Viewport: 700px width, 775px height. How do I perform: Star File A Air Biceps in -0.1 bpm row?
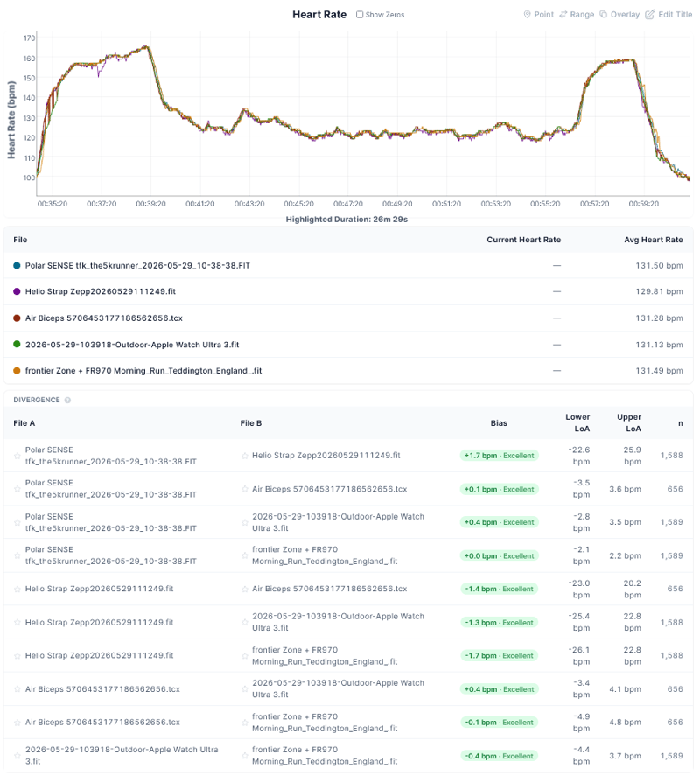click(x=17, y=723)
